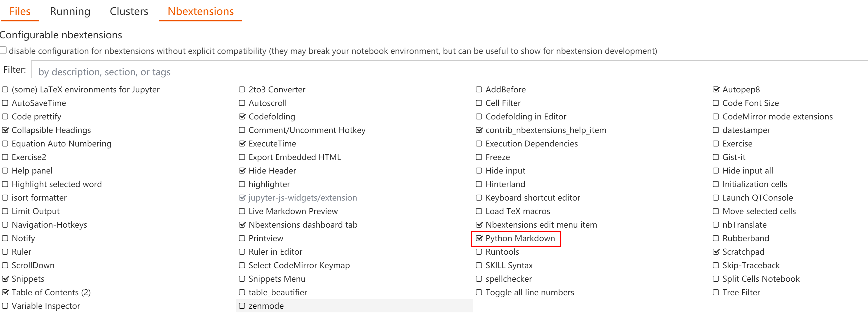This screenshot has width=868, height=320.
Task: Enable the spellchecker extension
Action: [x=479, y=279]
